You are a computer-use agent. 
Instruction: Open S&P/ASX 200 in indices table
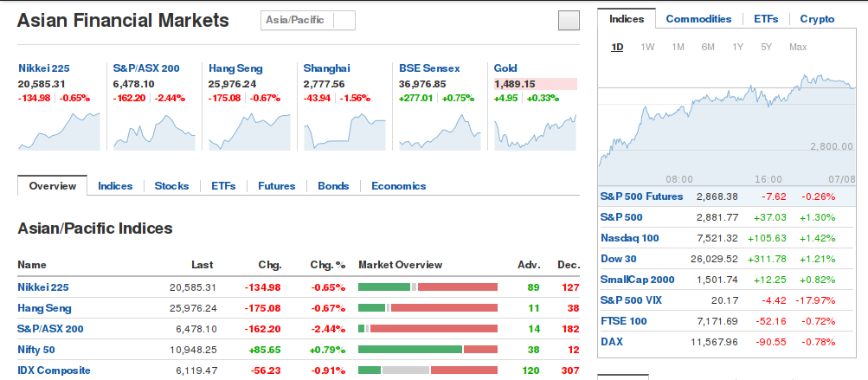pos(50,329)
